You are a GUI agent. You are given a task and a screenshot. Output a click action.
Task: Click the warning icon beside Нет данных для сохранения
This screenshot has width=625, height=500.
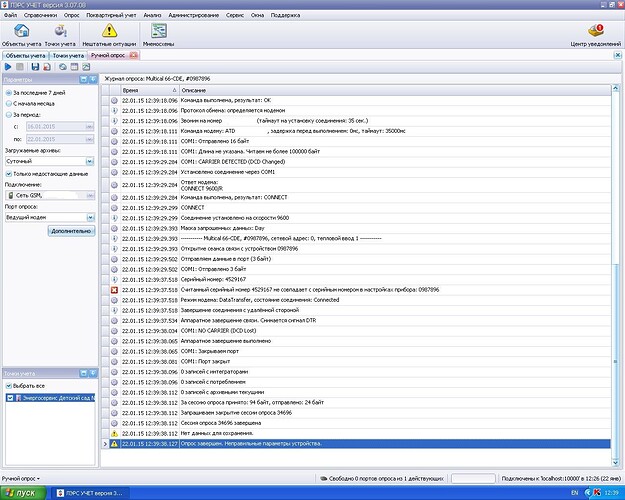114,433
